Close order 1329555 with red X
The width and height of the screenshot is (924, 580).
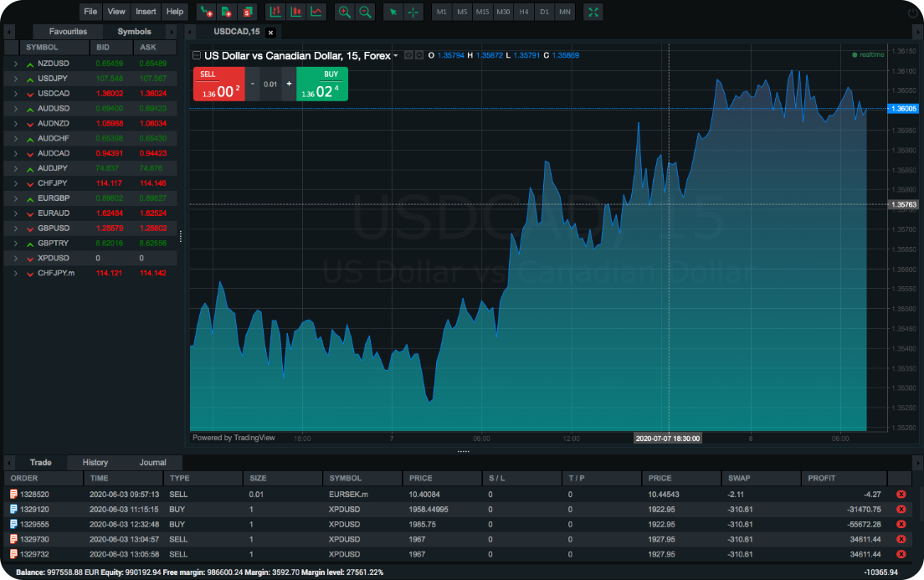901,525
